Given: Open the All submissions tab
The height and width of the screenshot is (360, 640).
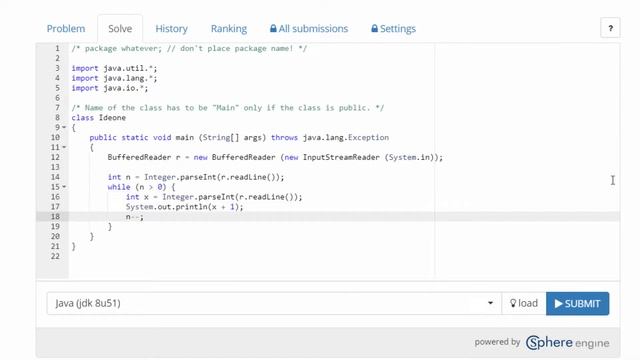Looking at the screenshot, I should [309, 29].
